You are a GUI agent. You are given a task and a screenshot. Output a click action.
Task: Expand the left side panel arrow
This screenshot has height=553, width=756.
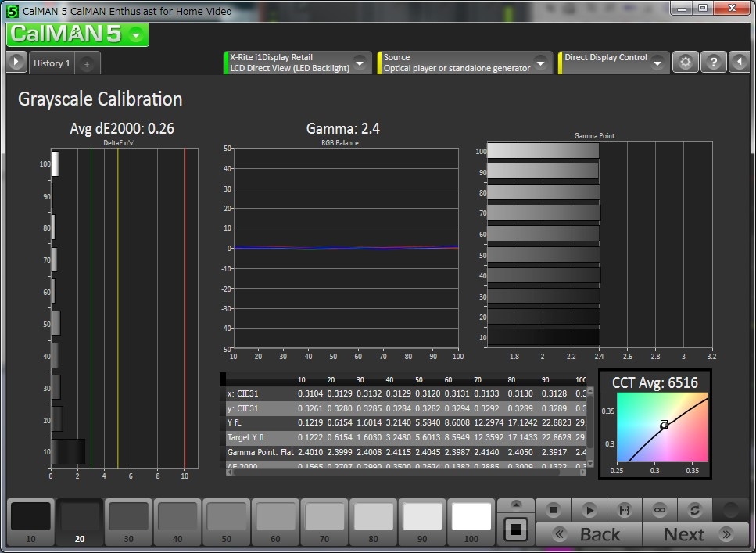(x=16, y=63)
